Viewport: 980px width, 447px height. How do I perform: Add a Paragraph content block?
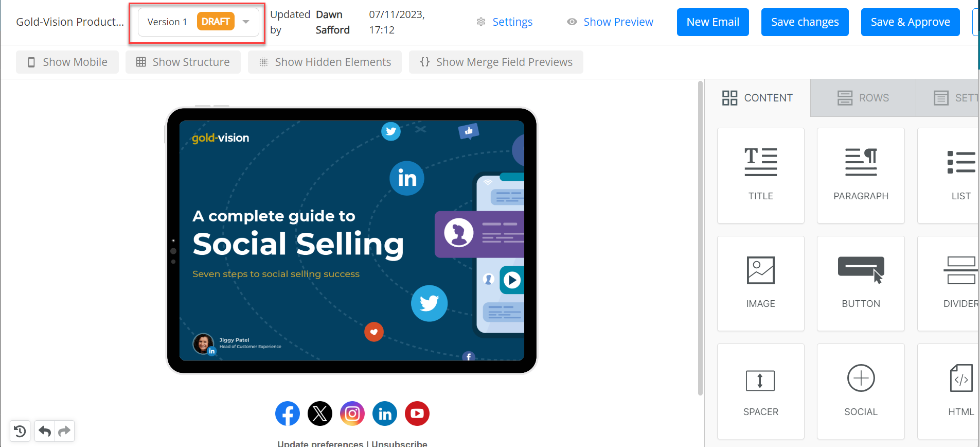[x=861, y=176]
